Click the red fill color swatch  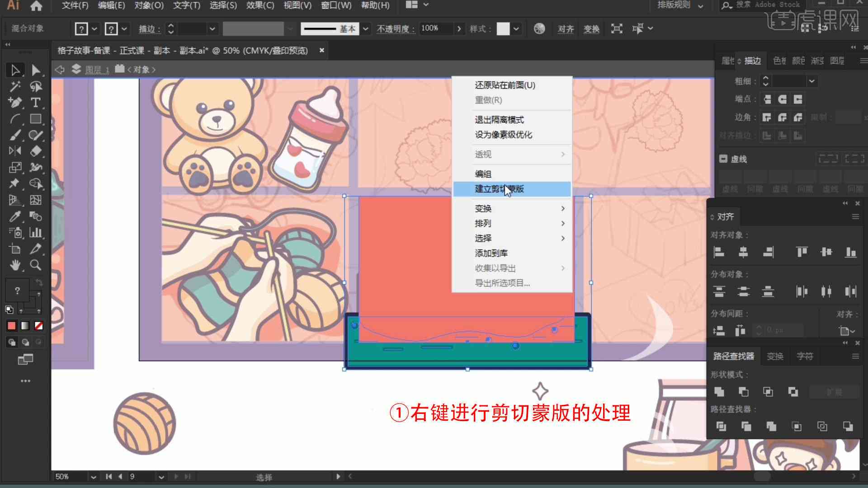pyautogui.click(x=12, y=326)
